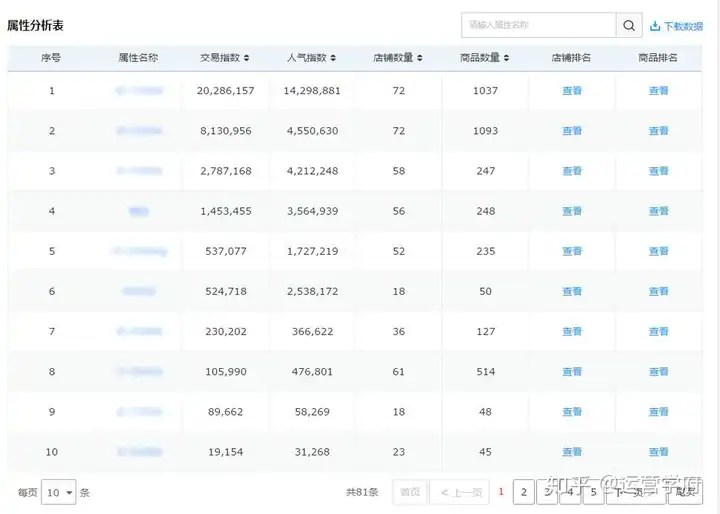View 店铺排名 for row 2
Image resolution: width=720 pixels, height=514 pixels.
(572, 131)
